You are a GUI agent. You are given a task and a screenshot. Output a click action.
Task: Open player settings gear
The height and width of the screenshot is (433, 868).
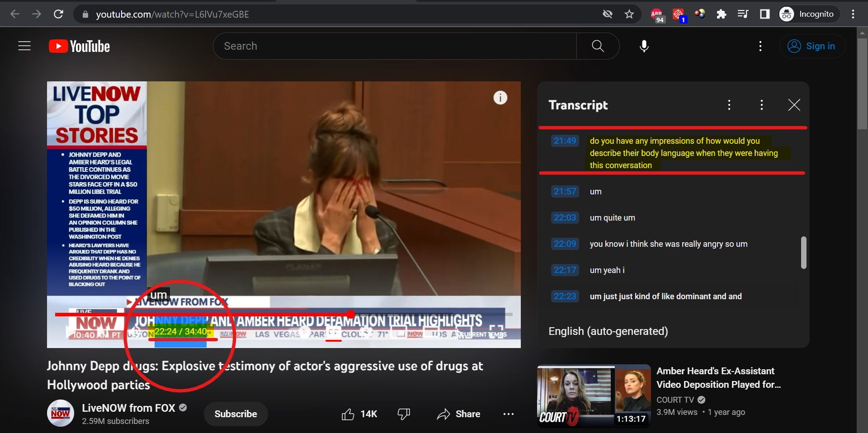tap(367, 332)
